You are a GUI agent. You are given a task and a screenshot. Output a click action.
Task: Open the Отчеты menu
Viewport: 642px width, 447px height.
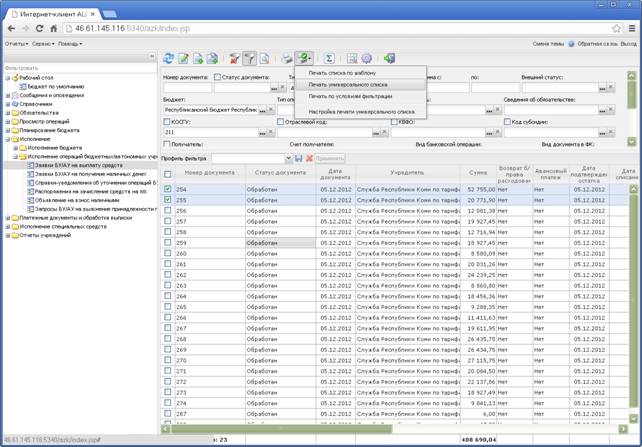15,44
